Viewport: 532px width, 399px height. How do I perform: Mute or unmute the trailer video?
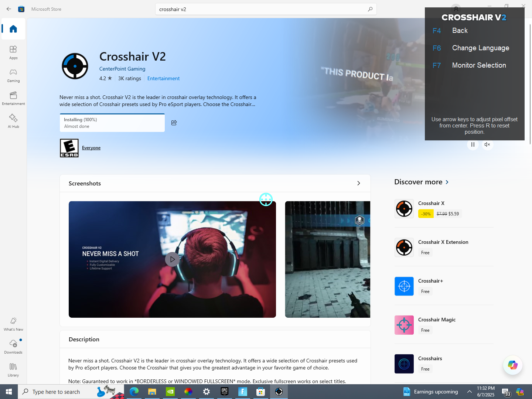point(487,144)
